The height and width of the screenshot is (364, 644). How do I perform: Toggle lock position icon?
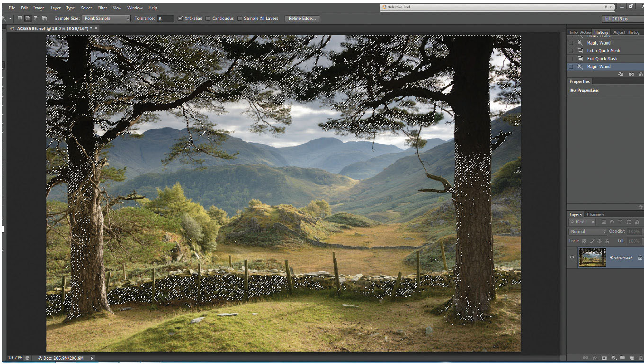[599, 241]
